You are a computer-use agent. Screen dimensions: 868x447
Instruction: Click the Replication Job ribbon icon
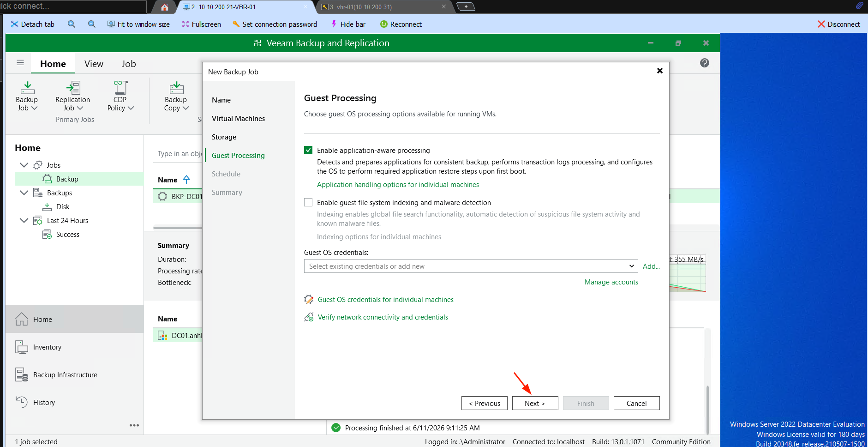(73, 87)
